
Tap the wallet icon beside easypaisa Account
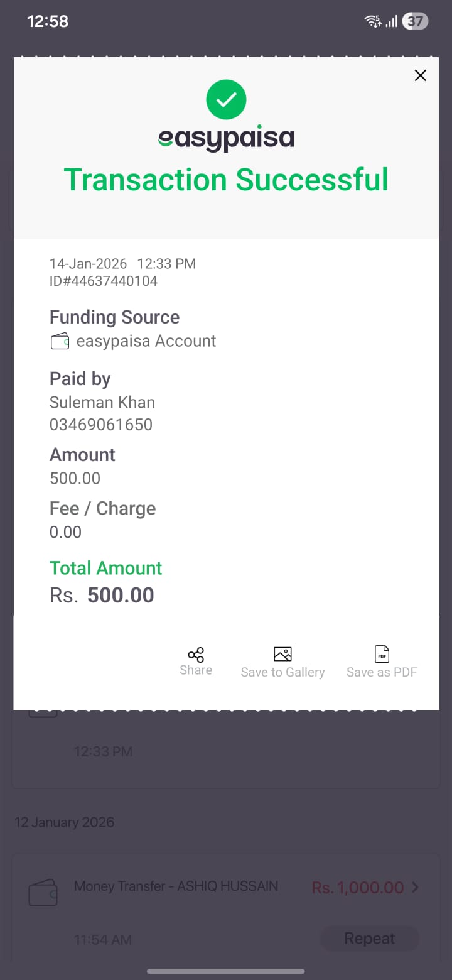[x=60, y=342]
